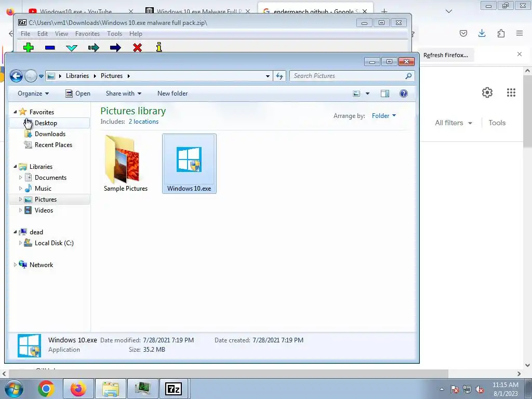Open Explorer Help question mark icon

403,94
